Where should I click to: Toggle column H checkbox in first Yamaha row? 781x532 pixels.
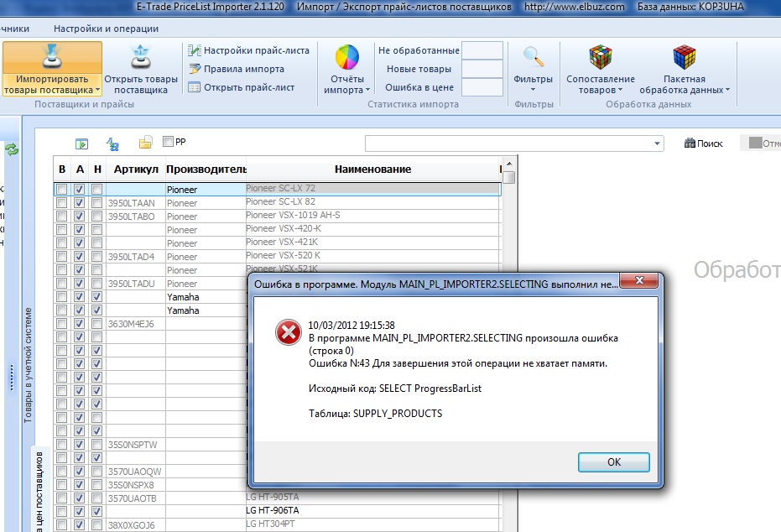click(97, 297)
